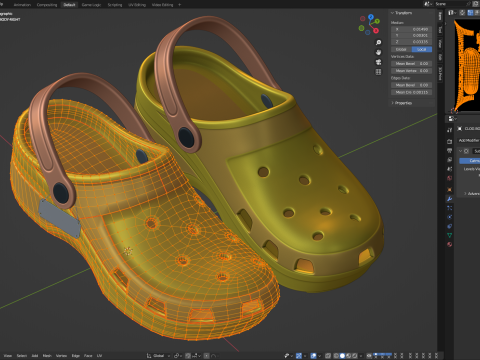Click the green Y axis gizmo circle
480x360 pixels.
(x=377, y=21)
